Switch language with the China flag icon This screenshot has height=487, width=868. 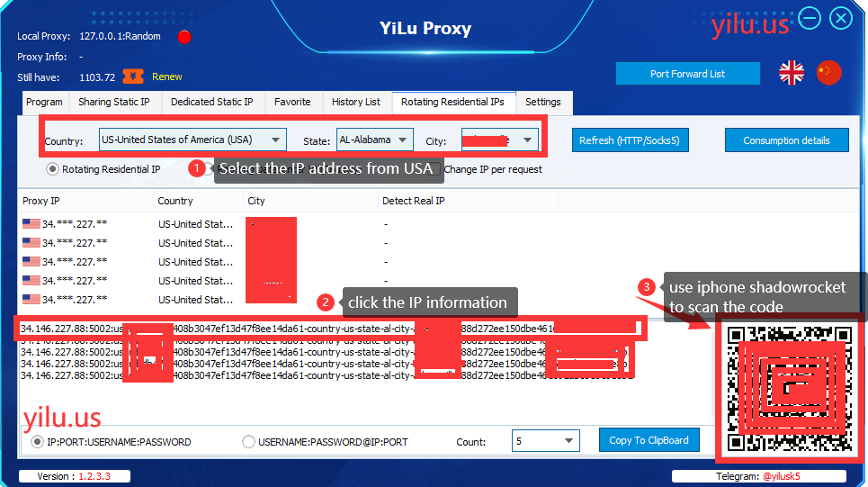tap(828, 74)
